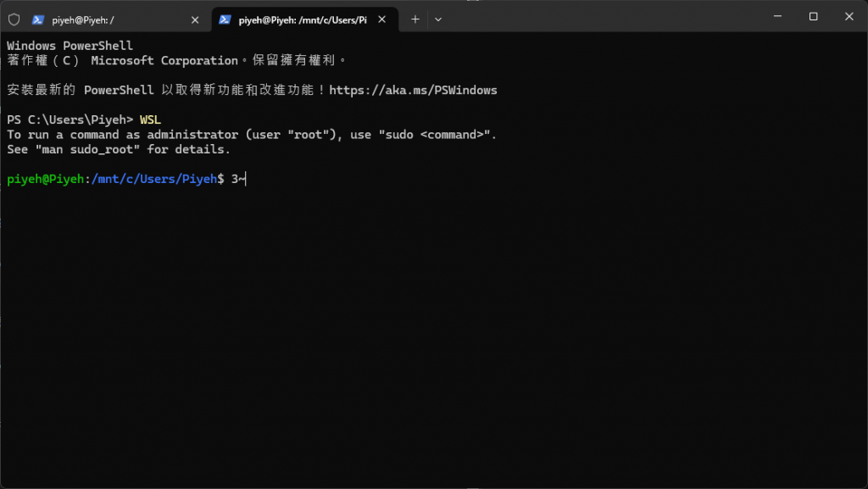
Task: Click PowerShell icon on the /mnt/c/Users tab
Action: [225, 19]
